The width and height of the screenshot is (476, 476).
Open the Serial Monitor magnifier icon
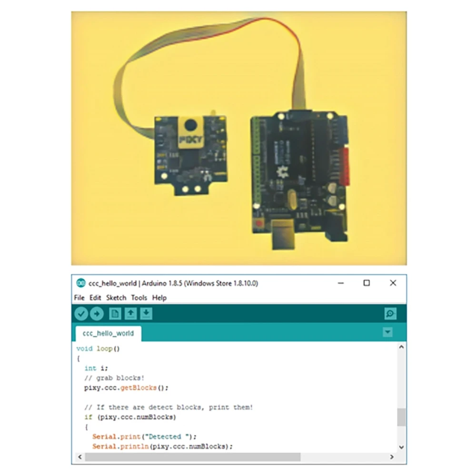tap(390, 314)
